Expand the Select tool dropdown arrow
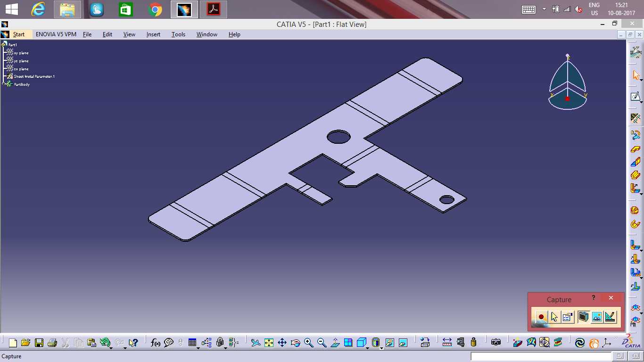The width and height of the screenshot is (644, 362). [x=642, y=80]
